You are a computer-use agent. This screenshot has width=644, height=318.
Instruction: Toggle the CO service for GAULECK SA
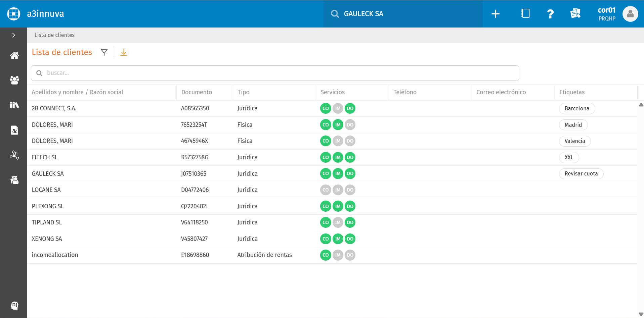tap(326, 173)
